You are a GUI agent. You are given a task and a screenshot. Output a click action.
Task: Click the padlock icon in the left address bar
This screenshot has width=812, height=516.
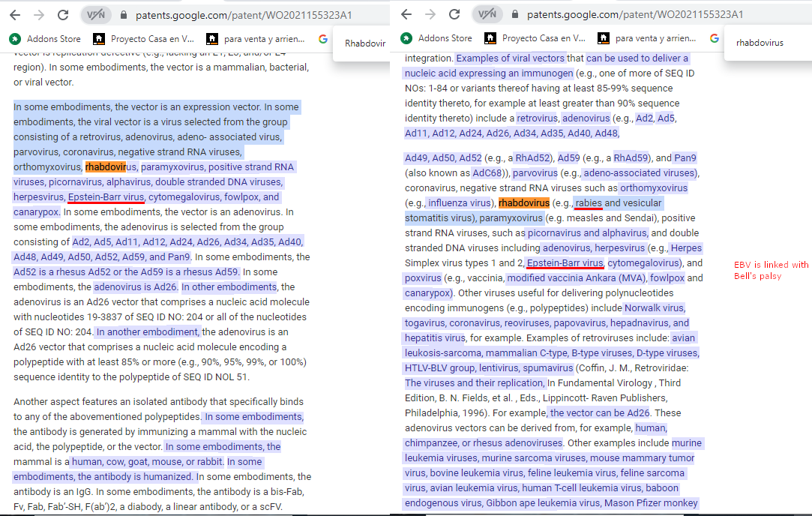click(x=123, y=15)
